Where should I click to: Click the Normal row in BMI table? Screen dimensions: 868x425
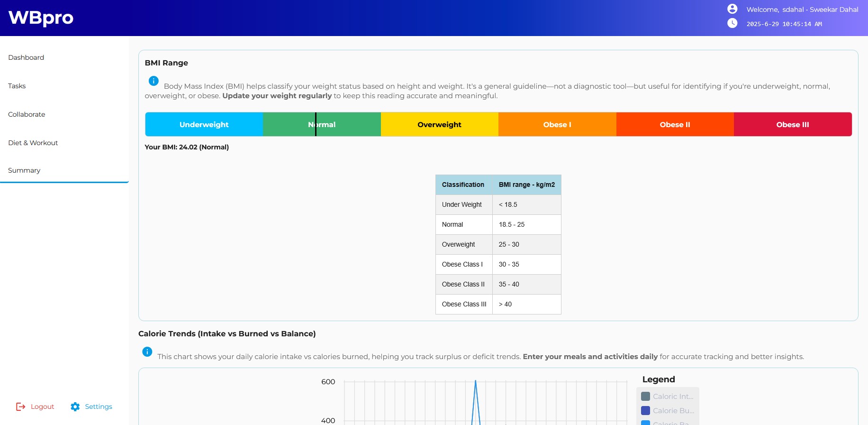[x=498, y=224]
